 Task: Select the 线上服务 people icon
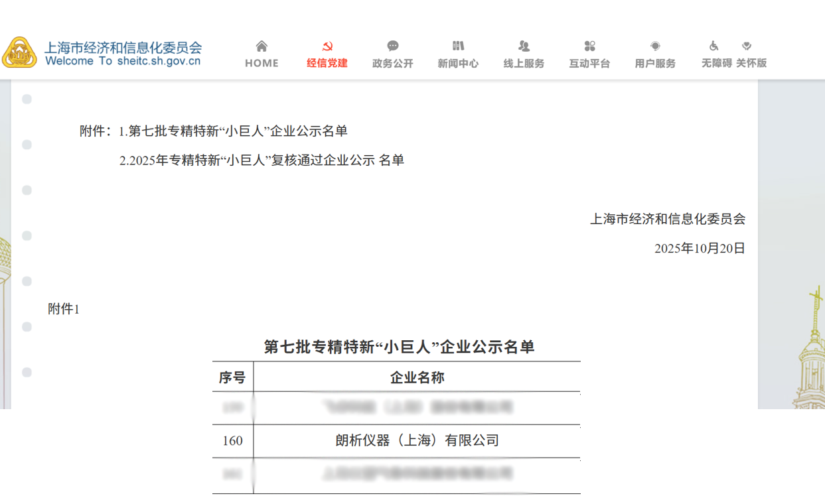click(x=524, y=45)
